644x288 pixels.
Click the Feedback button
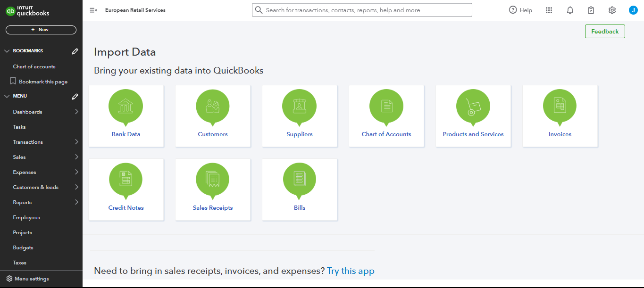pyautogui.click(x=605, y=32)
